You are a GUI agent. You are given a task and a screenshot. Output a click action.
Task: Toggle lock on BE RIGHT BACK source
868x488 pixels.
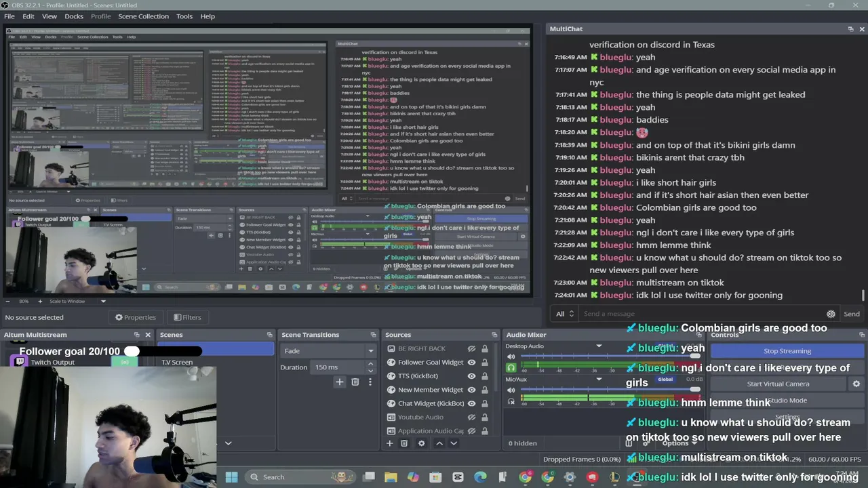484,348
